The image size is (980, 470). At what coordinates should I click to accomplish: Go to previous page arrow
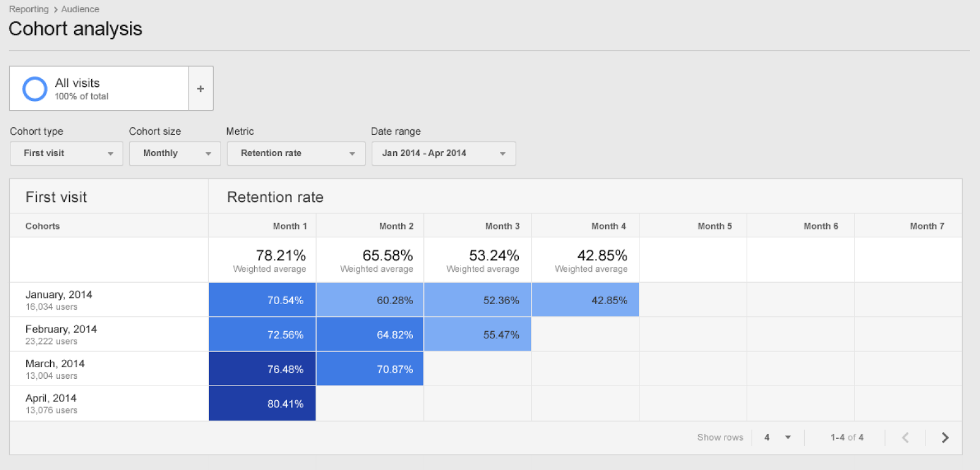(x=905, y=438)
